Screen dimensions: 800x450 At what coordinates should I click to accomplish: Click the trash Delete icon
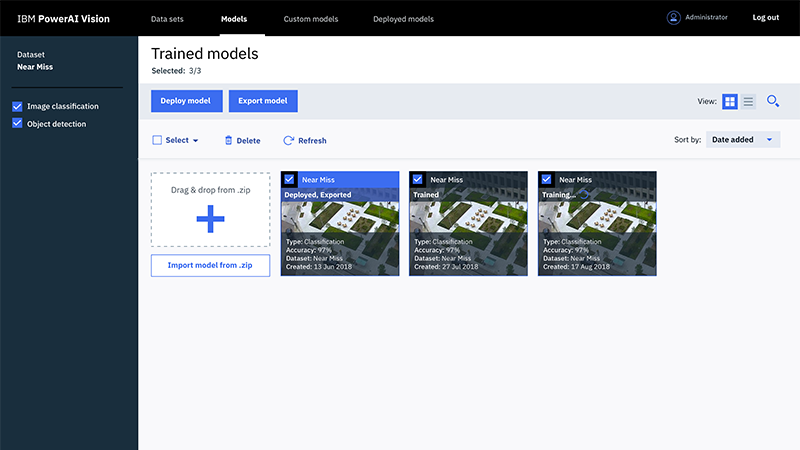[x=228, y=141]
